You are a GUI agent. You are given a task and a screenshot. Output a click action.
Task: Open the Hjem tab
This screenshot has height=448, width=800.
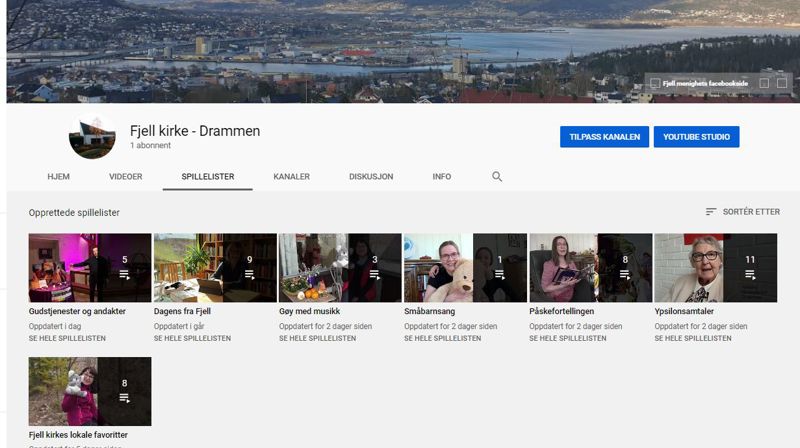tap(59, 177)
